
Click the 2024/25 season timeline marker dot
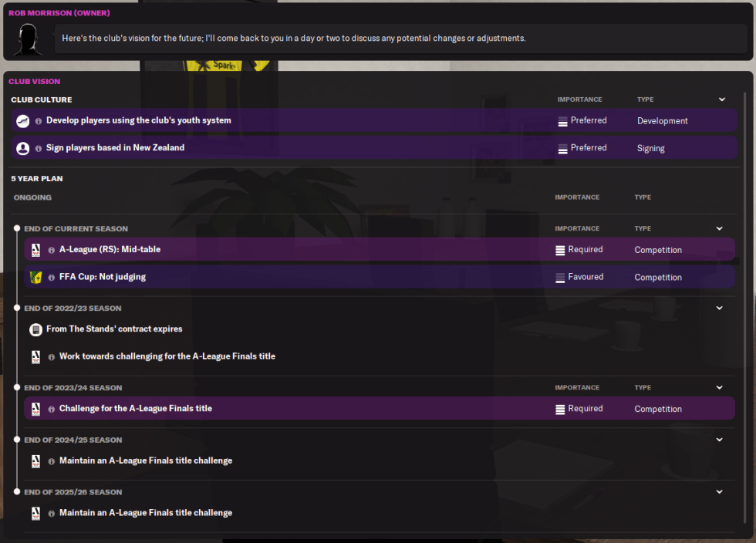16,440
